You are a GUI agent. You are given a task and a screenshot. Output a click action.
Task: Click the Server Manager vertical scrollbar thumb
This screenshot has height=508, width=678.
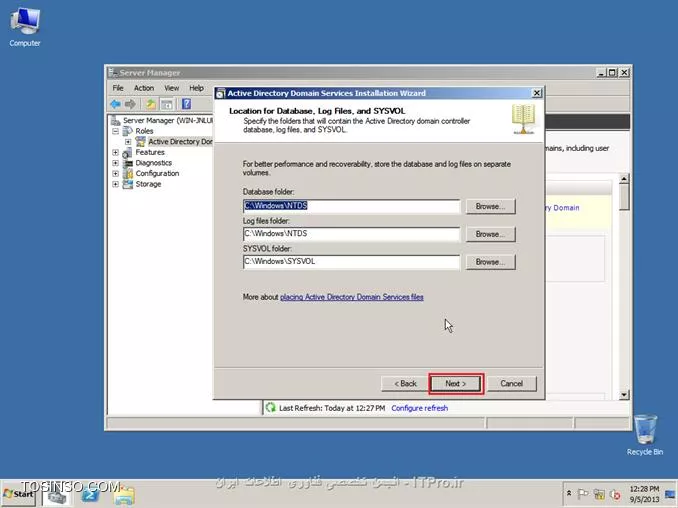point(624,198)
